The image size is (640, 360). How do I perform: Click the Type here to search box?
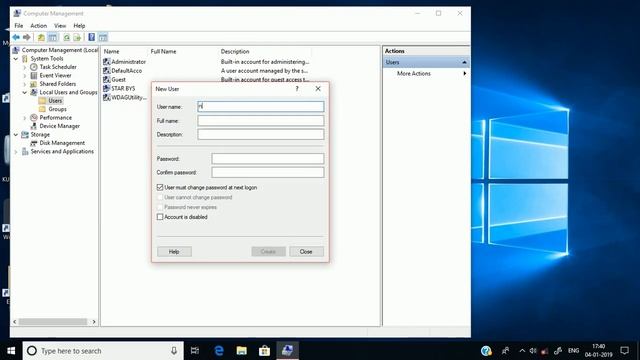(103, 351)
